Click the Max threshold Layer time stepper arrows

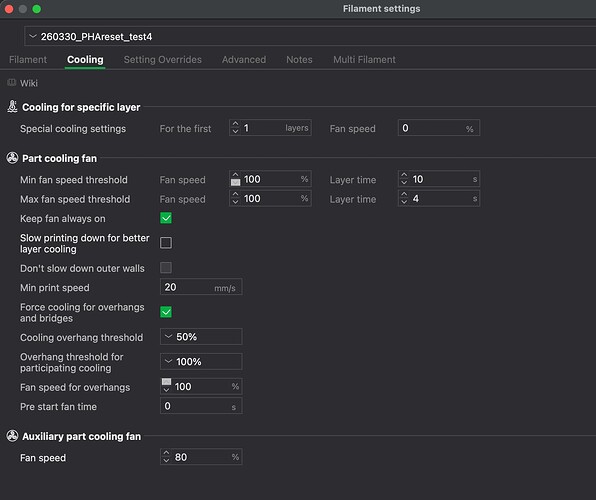(404, 198)
